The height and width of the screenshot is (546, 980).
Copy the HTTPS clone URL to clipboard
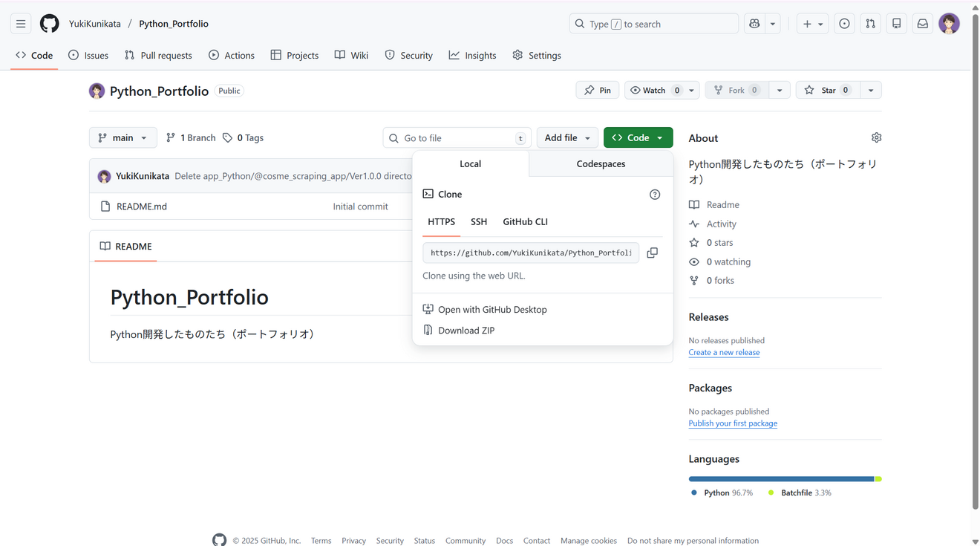[652, 253]
